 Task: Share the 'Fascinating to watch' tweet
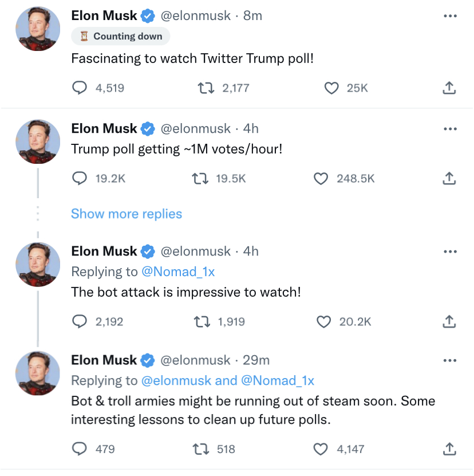[450, 88]
